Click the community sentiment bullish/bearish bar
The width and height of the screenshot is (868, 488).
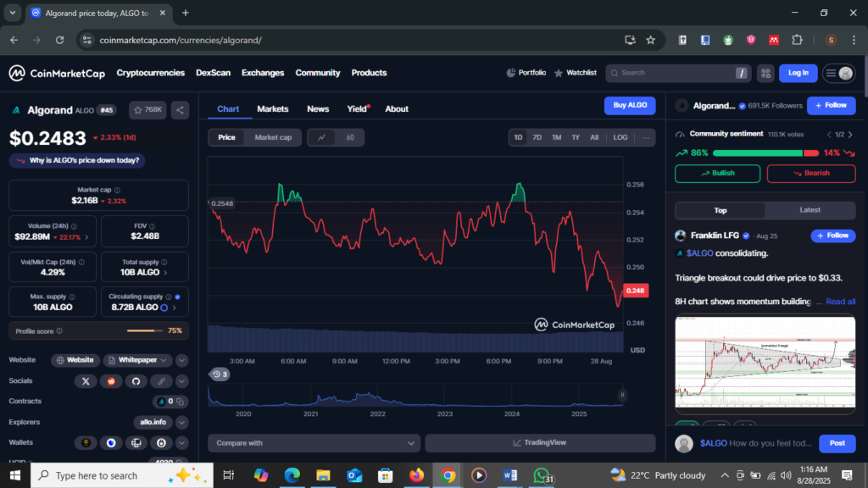(x=765, y=152)
